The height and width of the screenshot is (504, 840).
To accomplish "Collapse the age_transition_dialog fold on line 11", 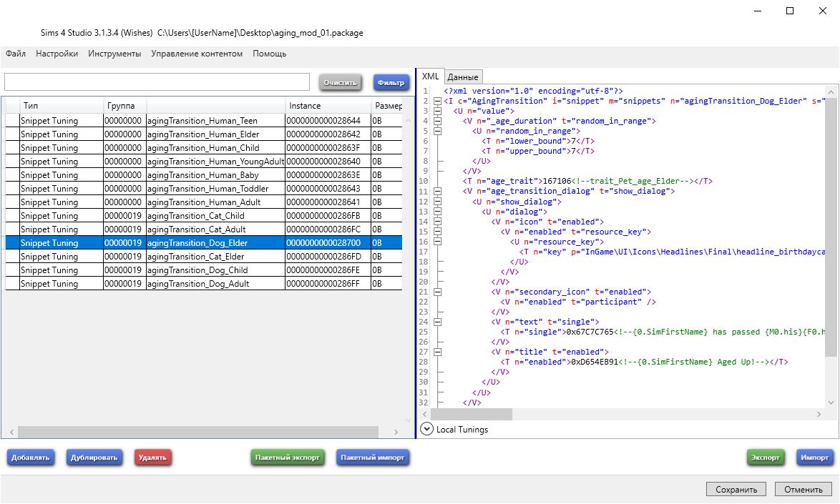I will point(438,192).
